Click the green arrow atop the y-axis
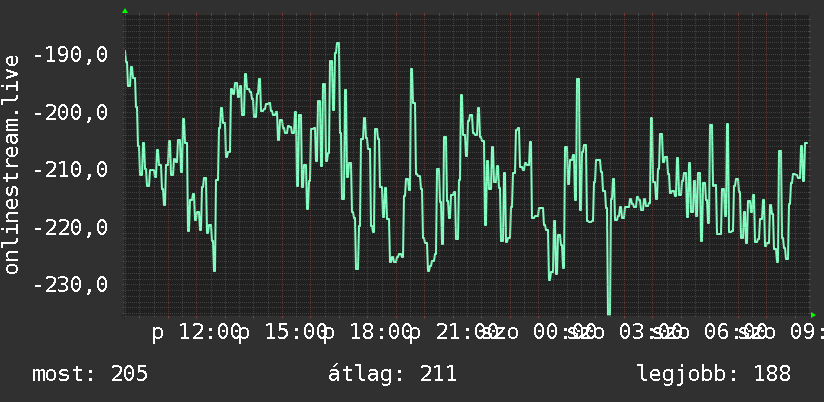This screenshot has width=824, height=402. point(125,11)
